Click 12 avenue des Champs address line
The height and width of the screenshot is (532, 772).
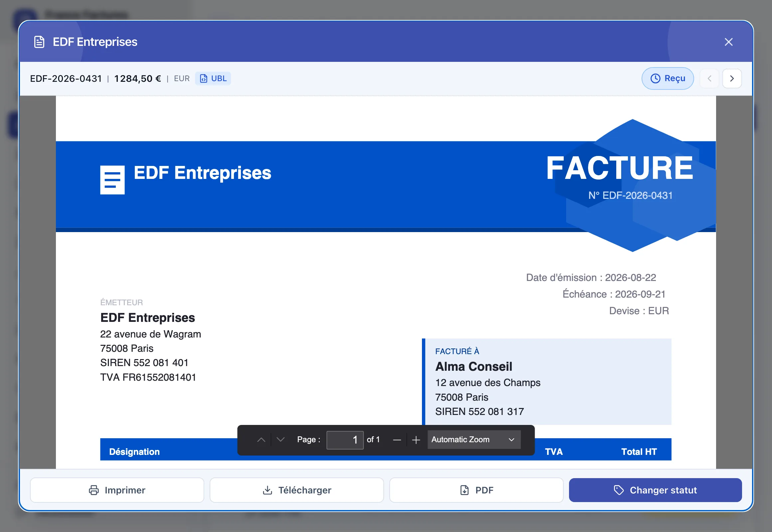coord(488,383)
